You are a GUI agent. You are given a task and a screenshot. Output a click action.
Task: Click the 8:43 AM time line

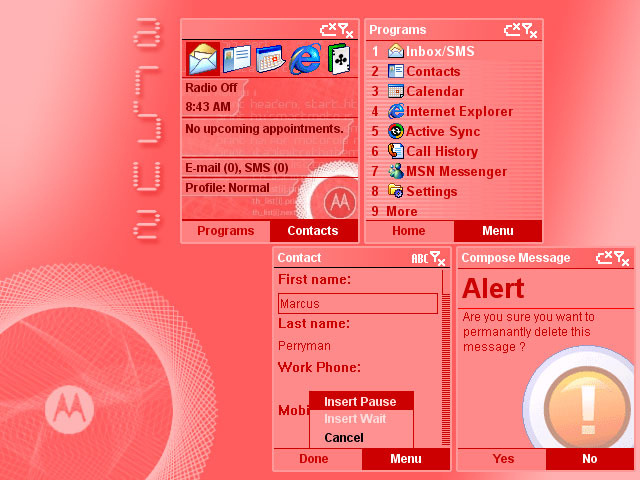[x=208, y=107]
